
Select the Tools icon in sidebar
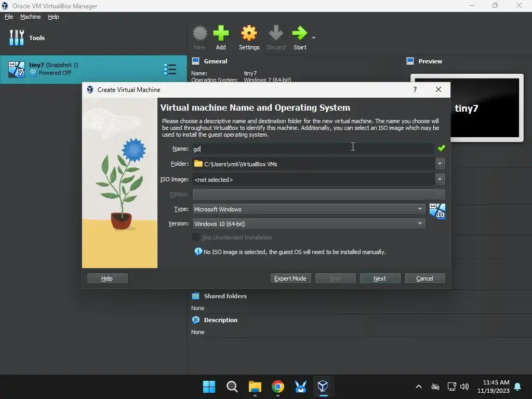pyautogui.click(x=17, y=37)
